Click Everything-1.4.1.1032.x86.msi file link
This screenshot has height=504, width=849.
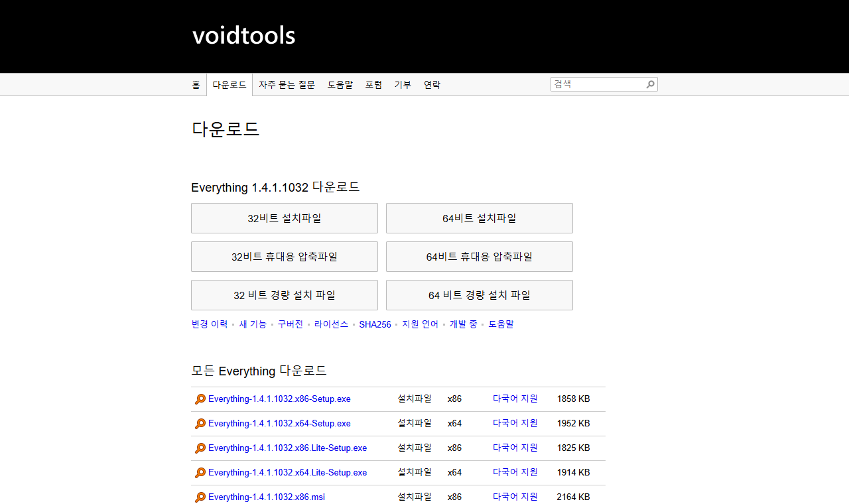pyautogui.click(x=267, y=497)
